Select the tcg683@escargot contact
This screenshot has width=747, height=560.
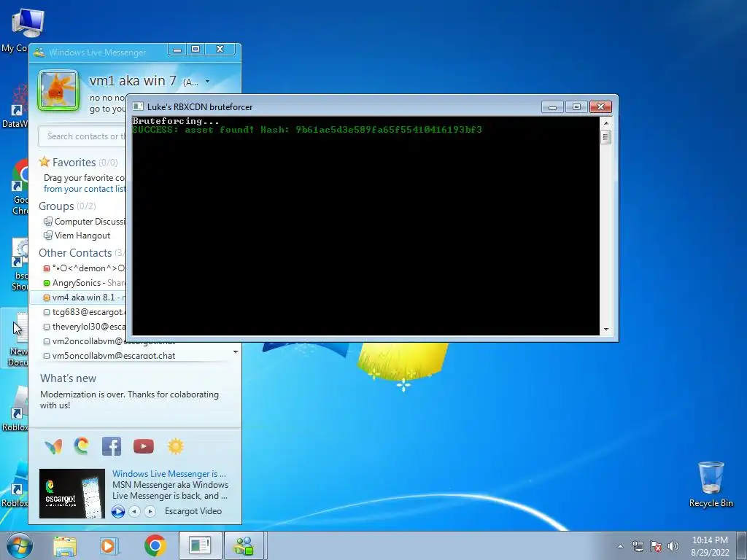tap(85, 312)
